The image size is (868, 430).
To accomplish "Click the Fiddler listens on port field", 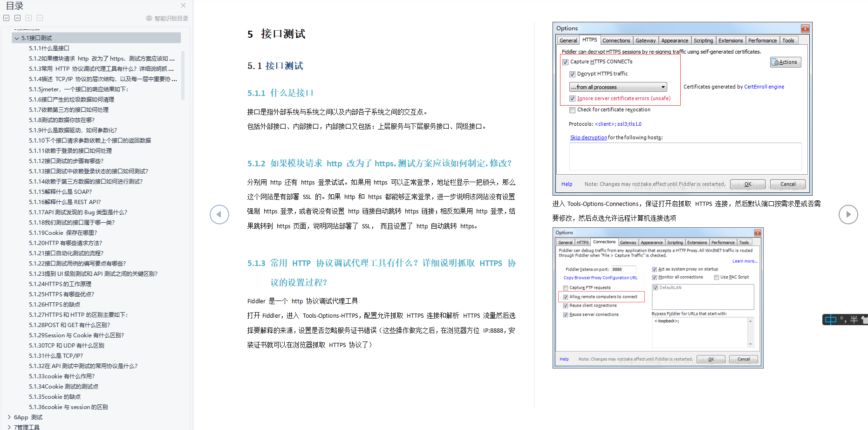I will point(623,269).
